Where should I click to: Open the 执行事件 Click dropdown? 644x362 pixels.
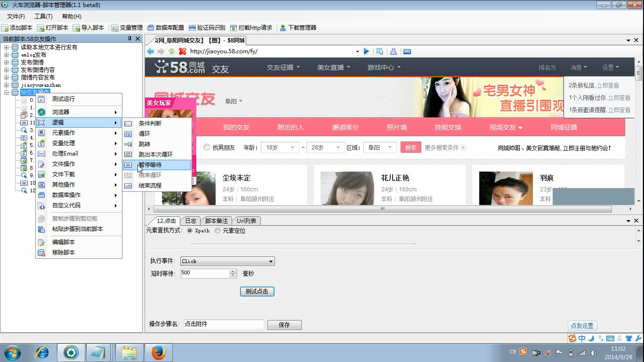pyautogui.click(x=227, y=261)
